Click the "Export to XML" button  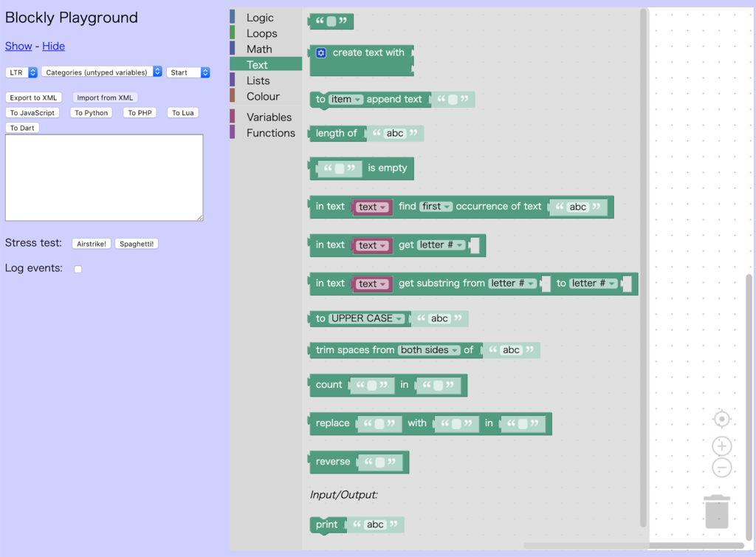[x=33, y=97]
